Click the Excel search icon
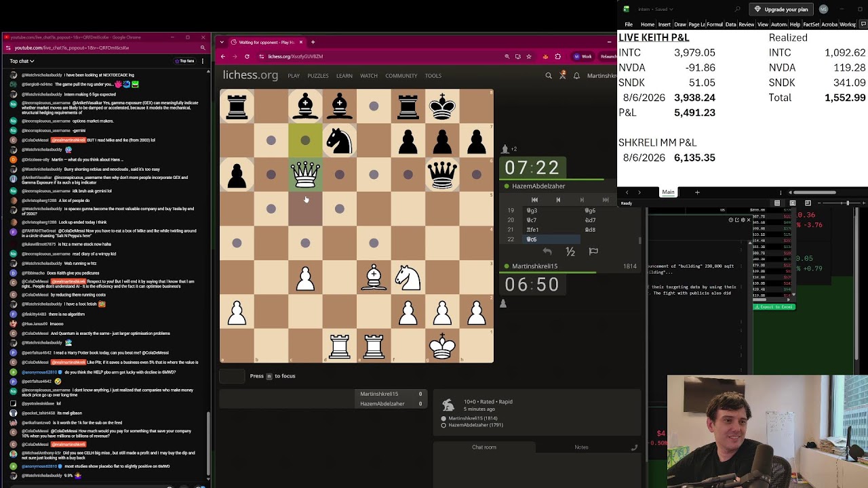 (738, 9)
